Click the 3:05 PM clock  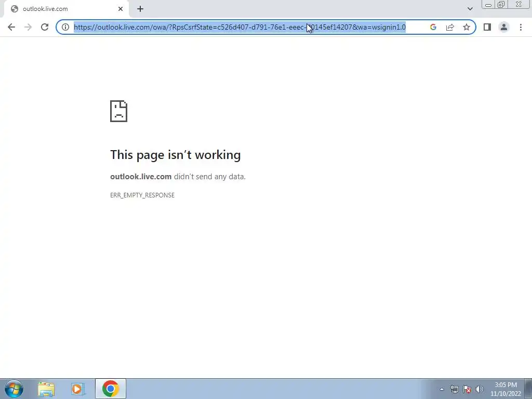tap(506, 385)
